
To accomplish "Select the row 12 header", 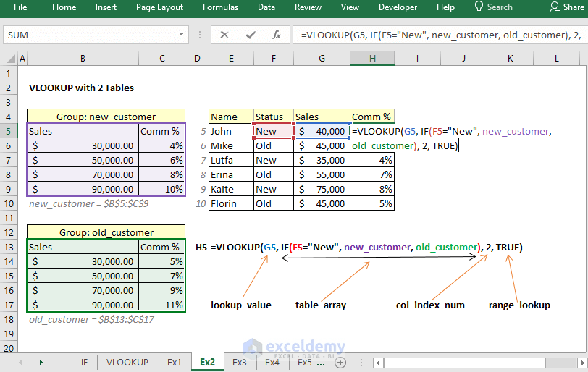I will tap(9, 232).
